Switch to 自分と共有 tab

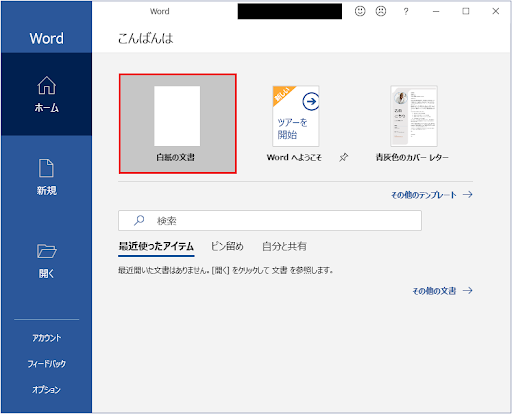(284, 247)
